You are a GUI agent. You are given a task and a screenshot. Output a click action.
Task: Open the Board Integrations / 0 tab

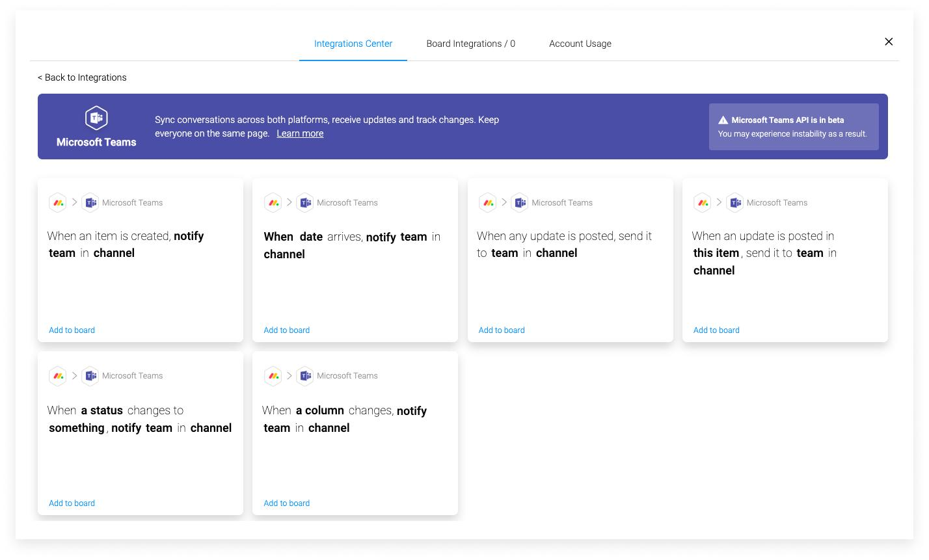[471, 44]
